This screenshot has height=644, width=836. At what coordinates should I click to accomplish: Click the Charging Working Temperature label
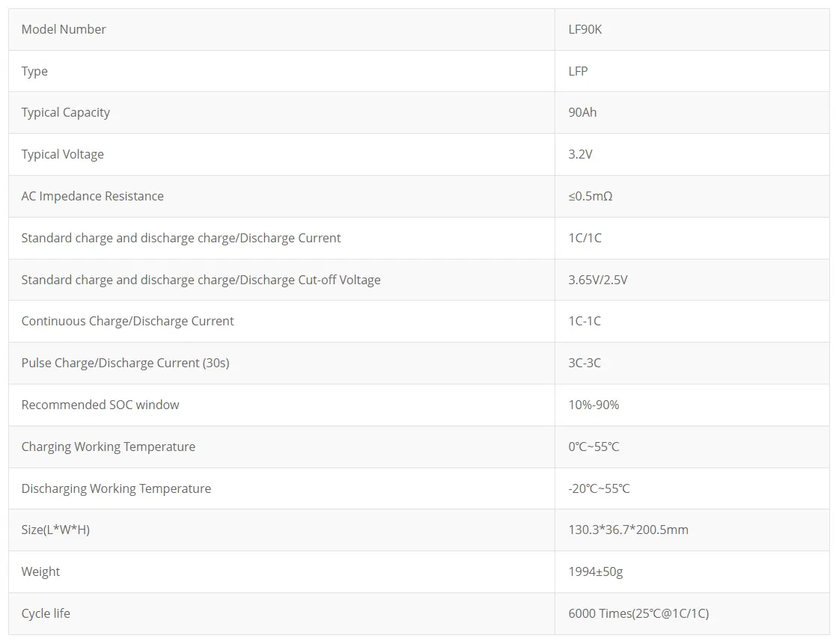[x=109, y=447]
